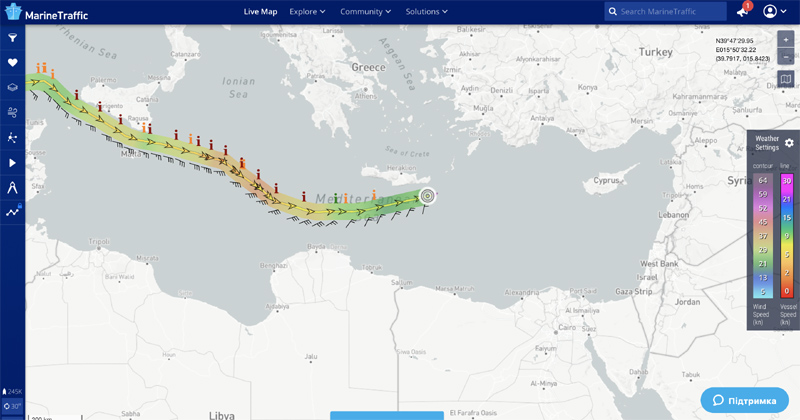This screenshot has height=420, width=800.
Task: Expand the Solutions dropdown
Action: click(x=426, y=12)
